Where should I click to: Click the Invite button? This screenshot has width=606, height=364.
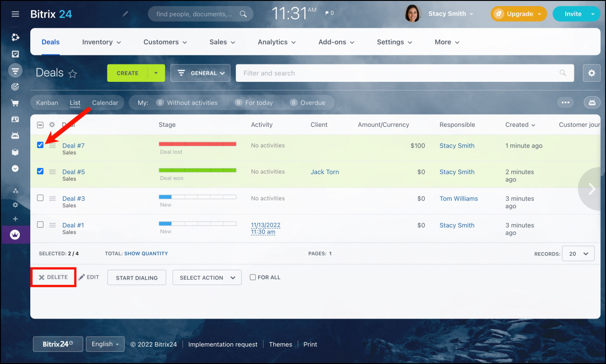pos(573,14)
